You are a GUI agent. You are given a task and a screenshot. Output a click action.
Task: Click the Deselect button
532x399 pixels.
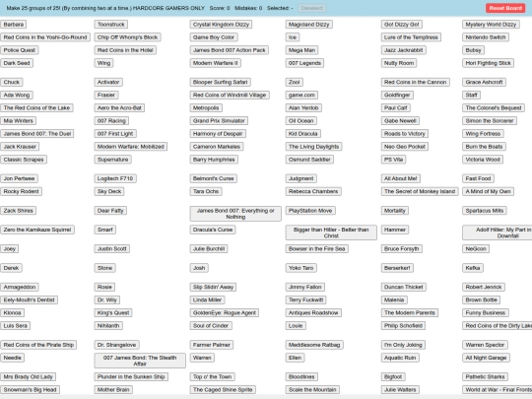(x=311, y=8)
